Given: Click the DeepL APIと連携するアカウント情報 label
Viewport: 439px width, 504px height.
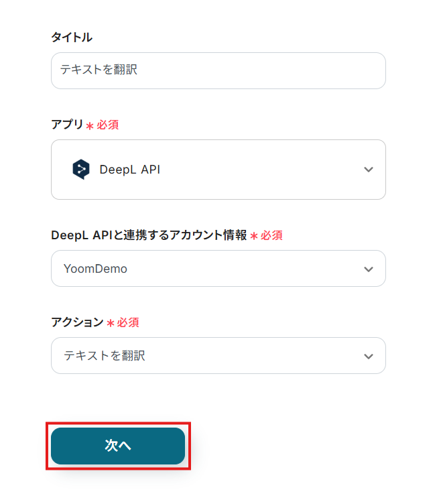Looking at the screenshot, I should click(149, 235).
